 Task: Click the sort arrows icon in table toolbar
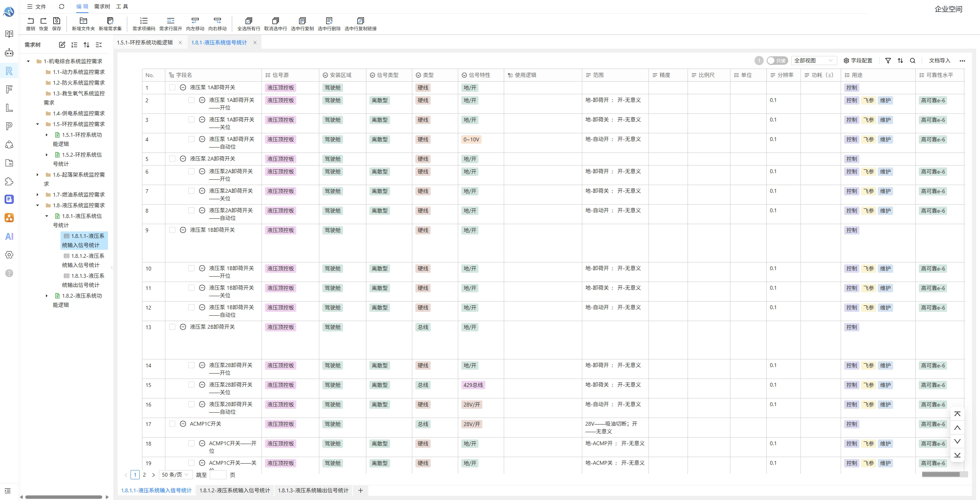900,61
